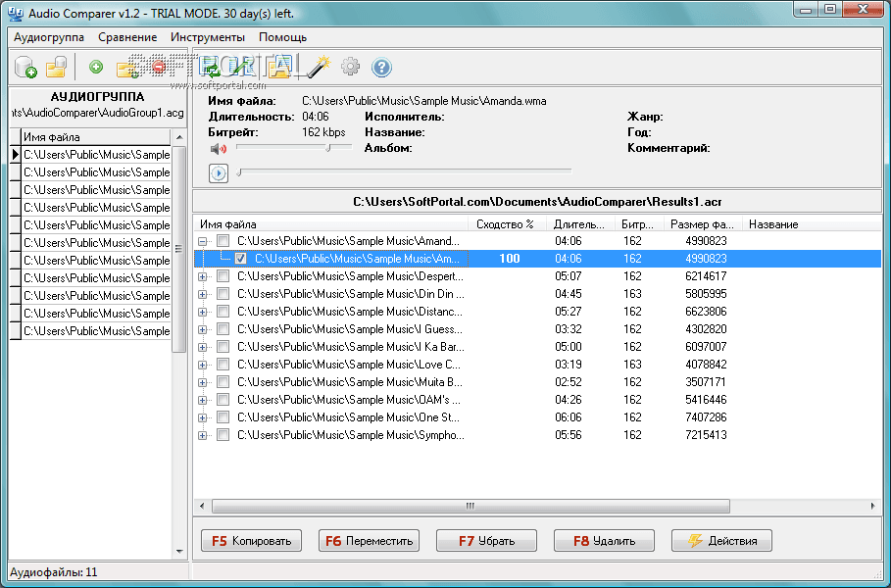Image resolution: width=891 pixels, height=588 pixels.
Task: Collapse the Amand... result group
Action: coord(202,241)
